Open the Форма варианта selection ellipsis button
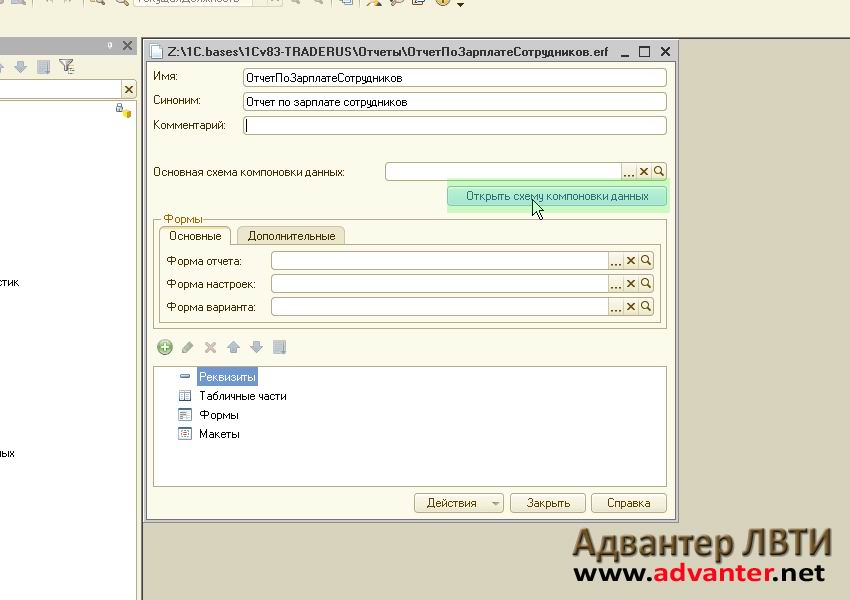The height and width of the screenshot is (600, 850). [x=616, y=307]
